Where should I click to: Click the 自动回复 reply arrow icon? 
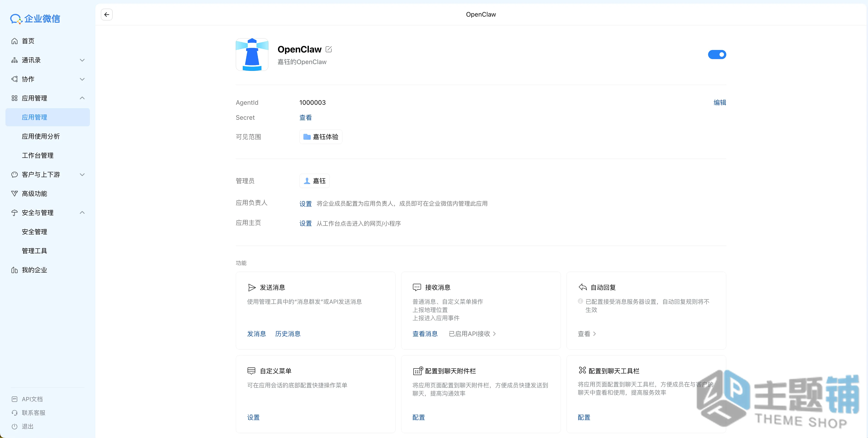click(x=583, y=287)
